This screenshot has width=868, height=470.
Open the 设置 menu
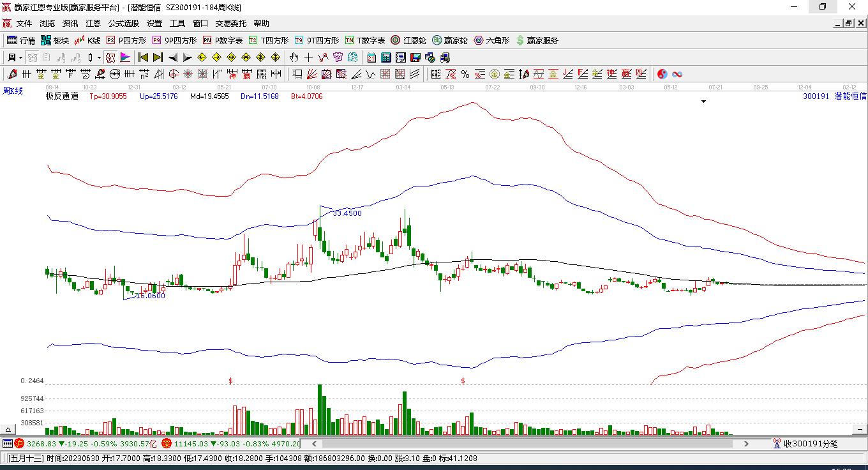(x=154, y=24)
